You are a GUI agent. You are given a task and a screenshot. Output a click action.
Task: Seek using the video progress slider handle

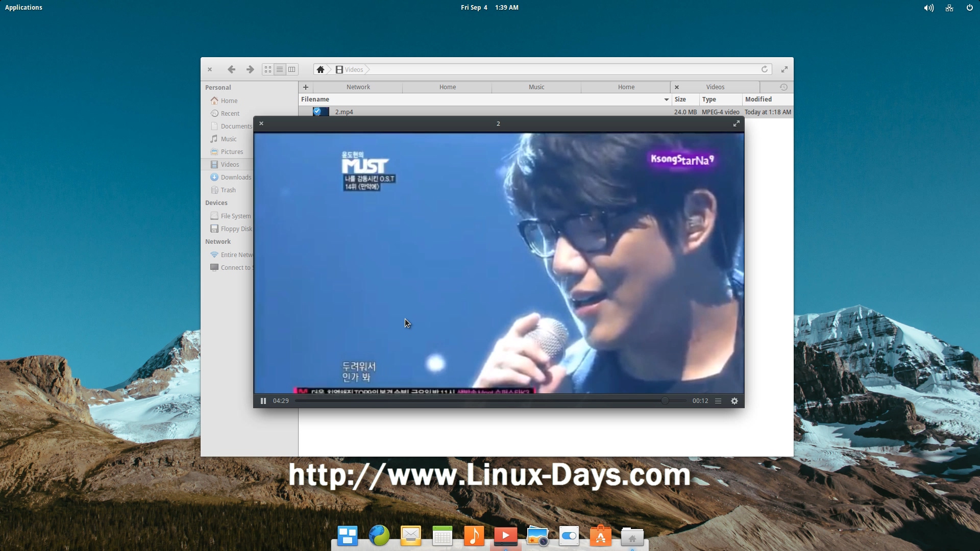[665, 401]
